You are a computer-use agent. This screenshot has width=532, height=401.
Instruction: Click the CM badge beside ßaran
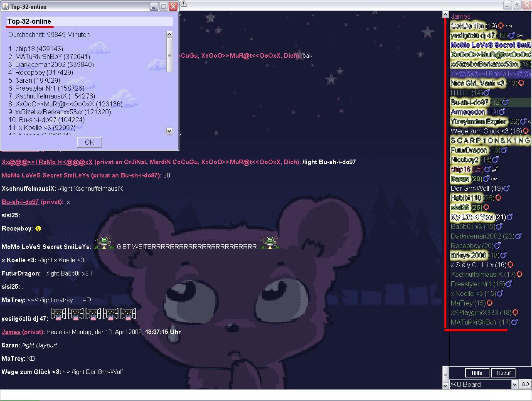click(x=494, y=179)
